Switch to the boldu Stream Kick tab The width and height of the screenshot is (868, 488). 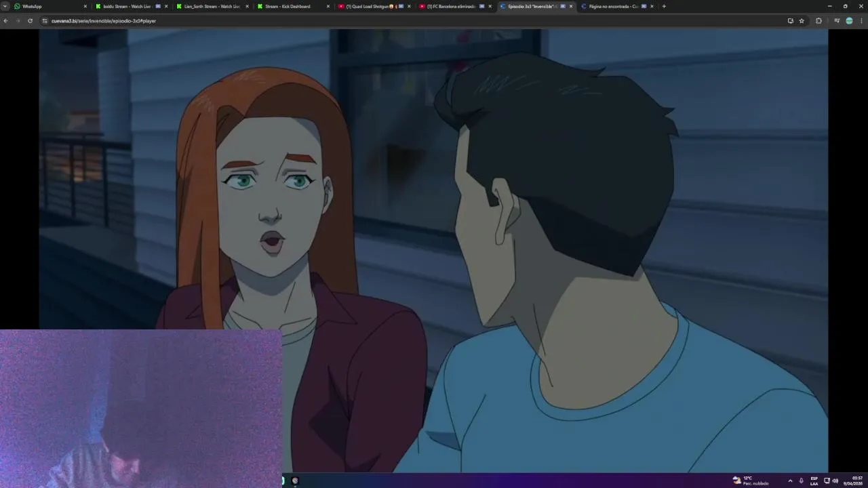point(131,6)
